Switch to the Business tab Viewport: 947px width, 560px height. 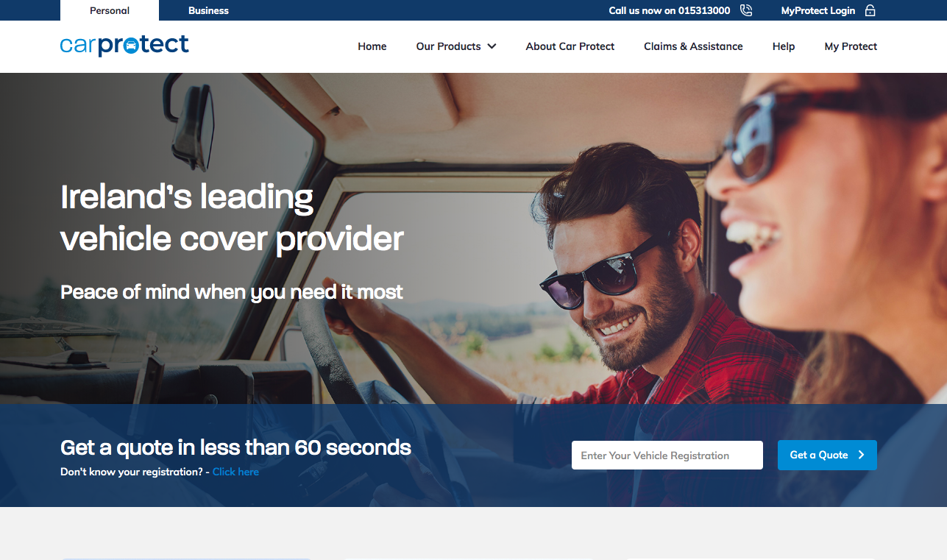(208, 10)
